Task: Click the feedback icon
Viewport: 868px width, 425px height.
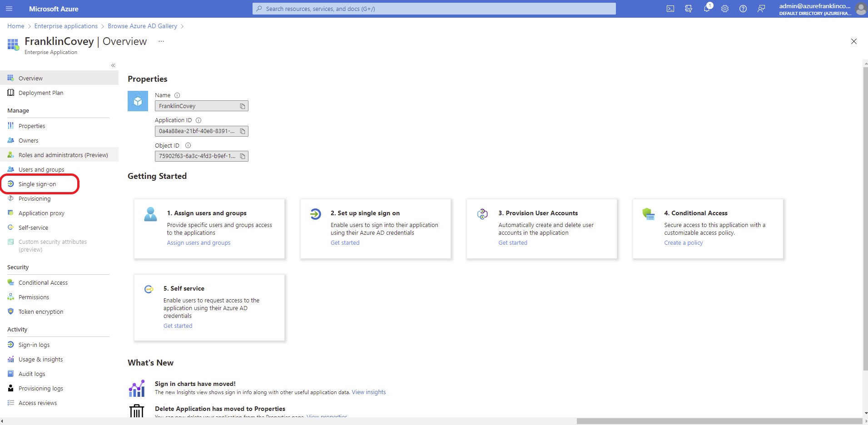Action: pos(762,9)
